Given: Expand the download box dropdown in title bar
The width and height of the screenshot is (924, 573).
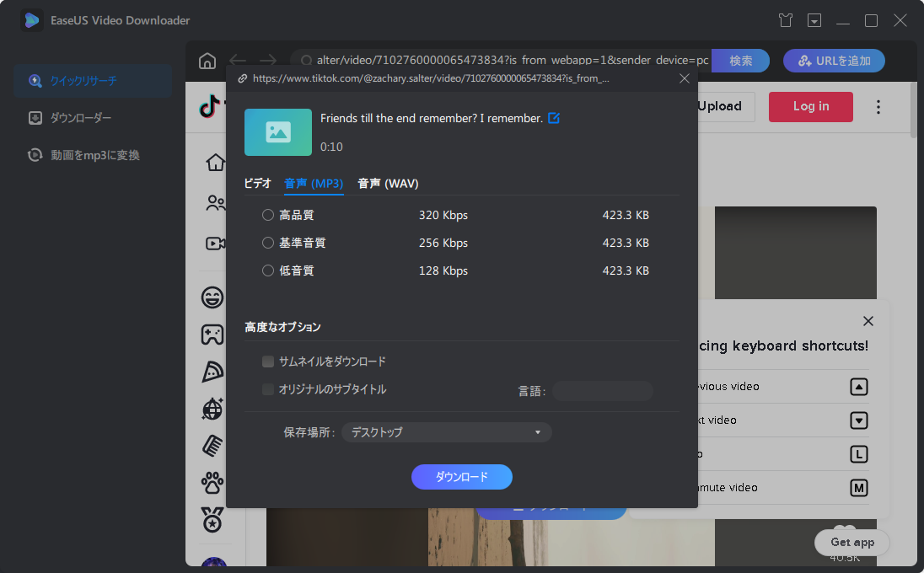Looking at the screenshot, I should click(814, 19).
